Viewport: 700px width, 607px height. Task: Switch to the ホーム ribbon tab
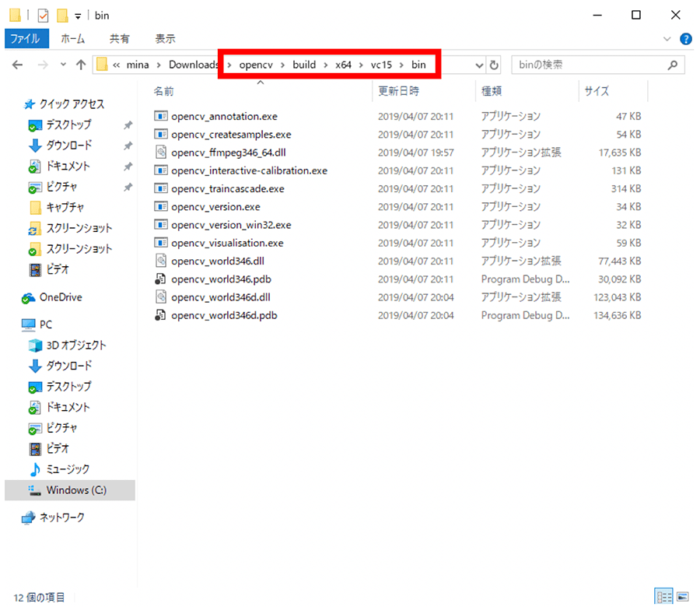(x=73, y=39)
